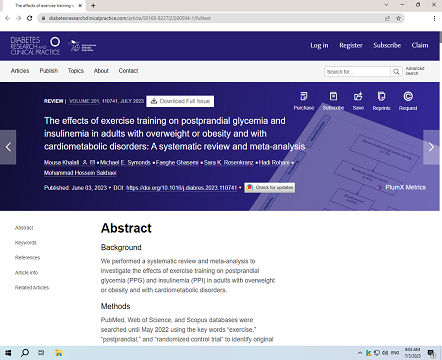Viewport: 442px width, 360px height.
Task: Open the Topics menu
Action: pyautogui.click(x=76, y=71)
